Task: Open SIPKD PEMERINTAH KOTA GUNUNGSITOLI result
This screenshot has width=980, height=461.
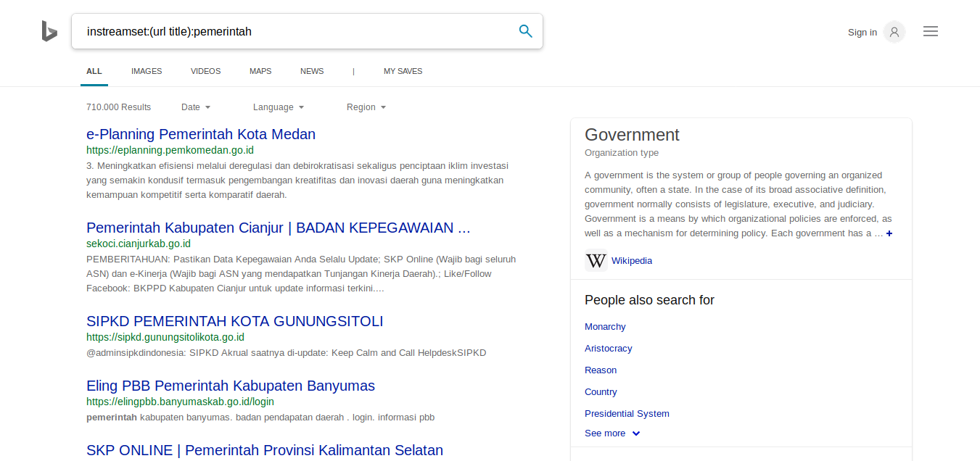Action: tap(234, 321)
